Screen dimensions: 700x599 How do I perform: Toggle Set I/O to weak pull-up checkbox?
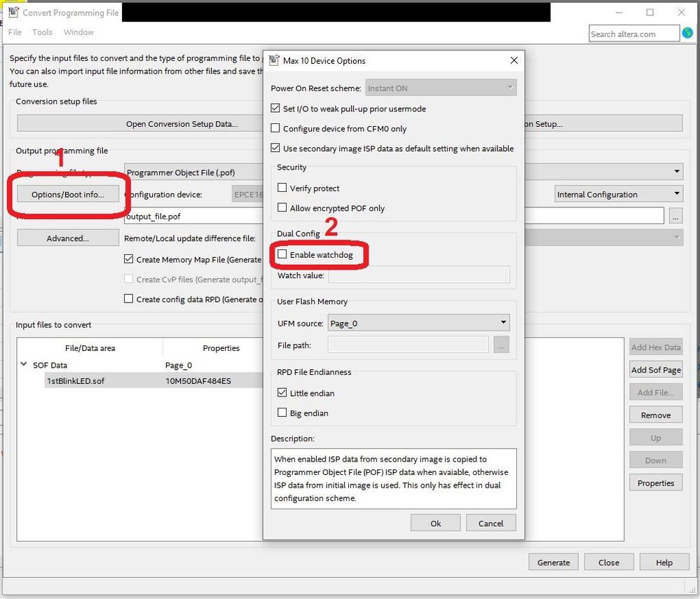(275, 109)
